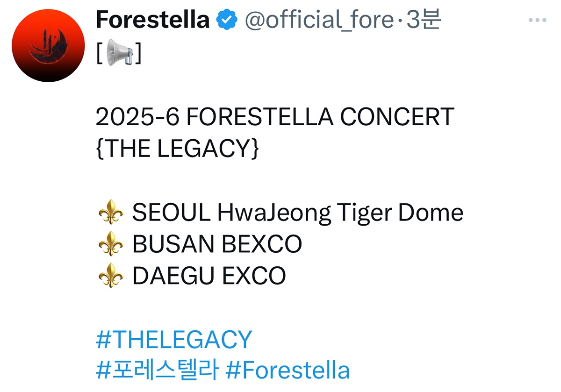
Task: Click the 'DAEGU EXCO' venue text
Action: tap(209, 276)
